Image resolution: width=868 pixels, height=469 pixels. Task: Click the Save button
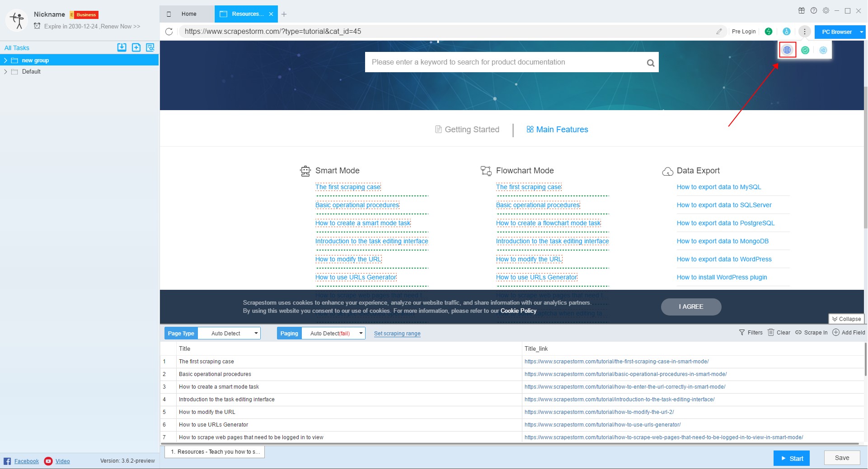(x=841, y=458)
